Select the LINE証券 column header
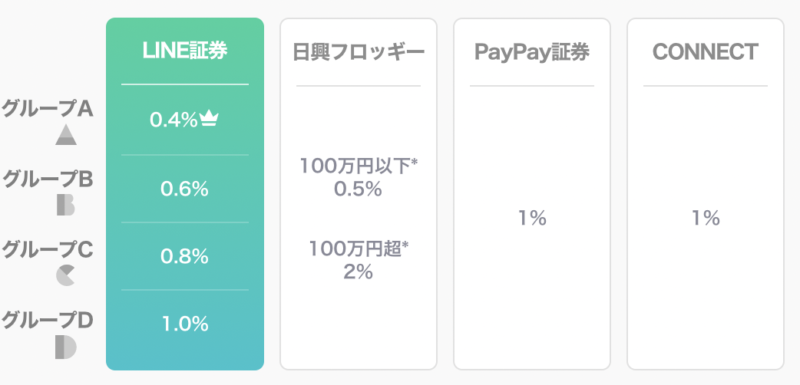 coord(185,51)
